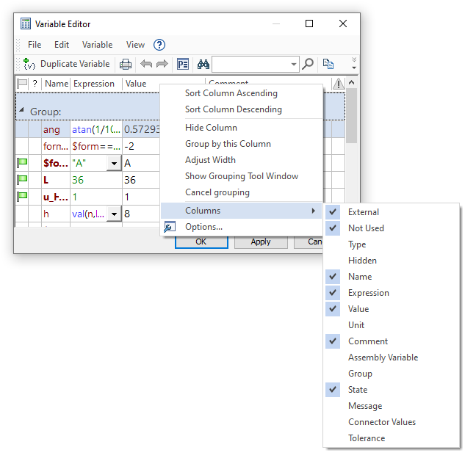Click the magnifier search icon
476x461 pixels.
(x=308, y=64)
